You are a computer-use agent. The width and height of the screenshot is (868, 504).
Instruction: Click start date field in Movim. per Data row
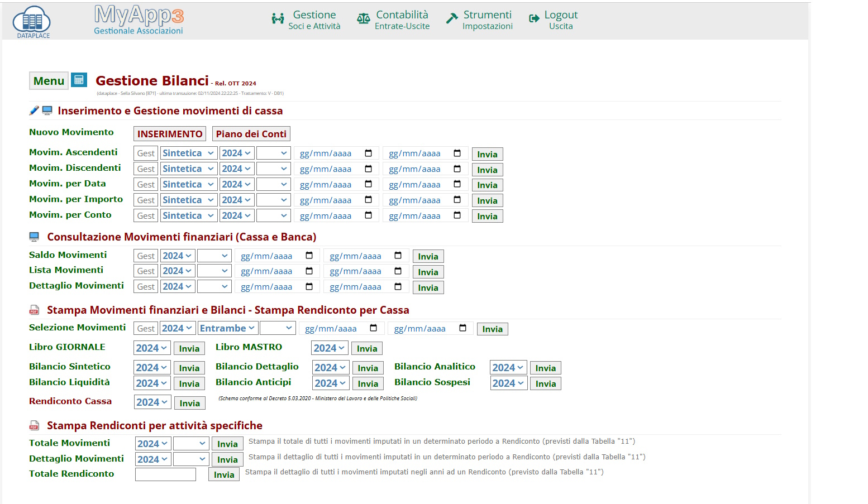coord(336,184)
